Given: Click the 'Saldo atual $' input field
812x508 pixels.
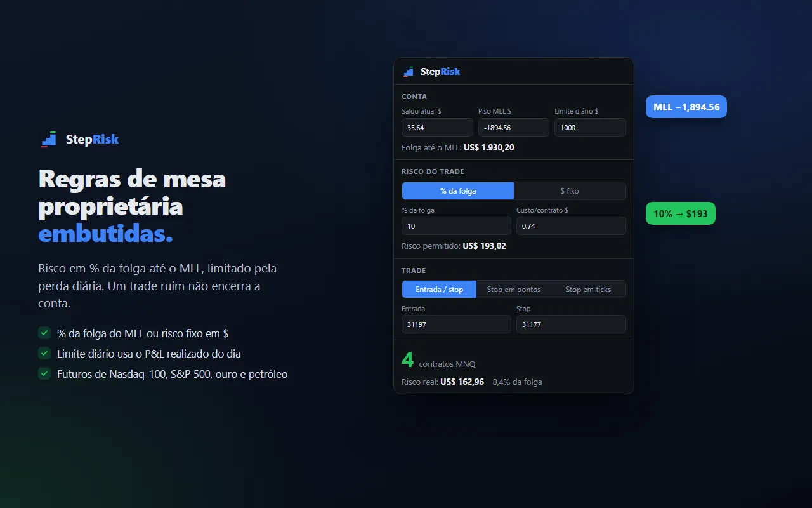Looking at the screenshot, I should click(x=437, y=128).
